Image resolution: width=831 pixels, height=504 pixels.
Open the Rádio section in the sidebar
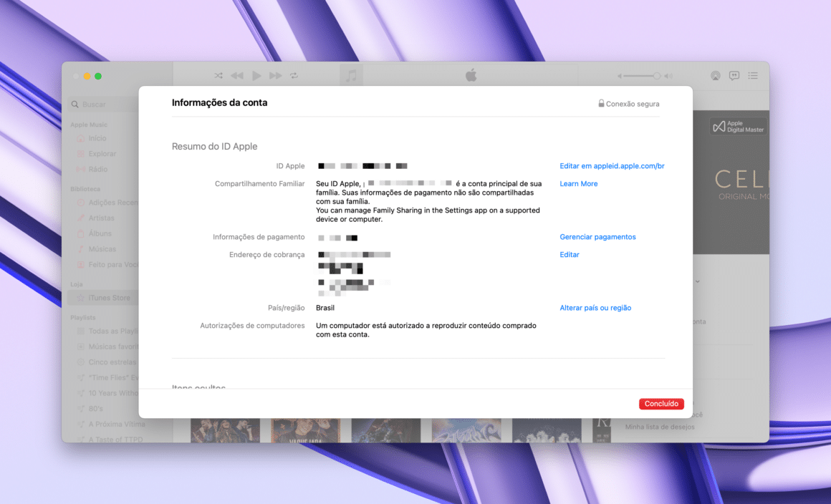pyautogui.click(x=98, y=169)
